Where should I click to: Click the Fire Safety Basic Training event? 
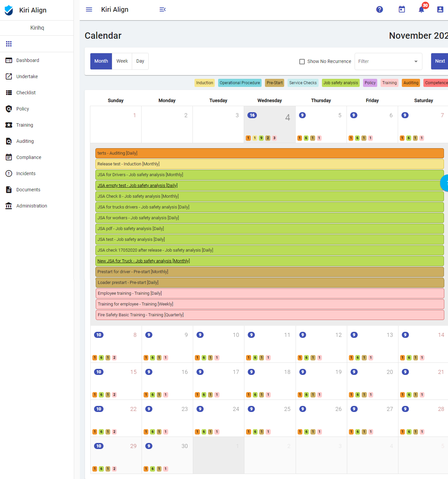(141, 315)
